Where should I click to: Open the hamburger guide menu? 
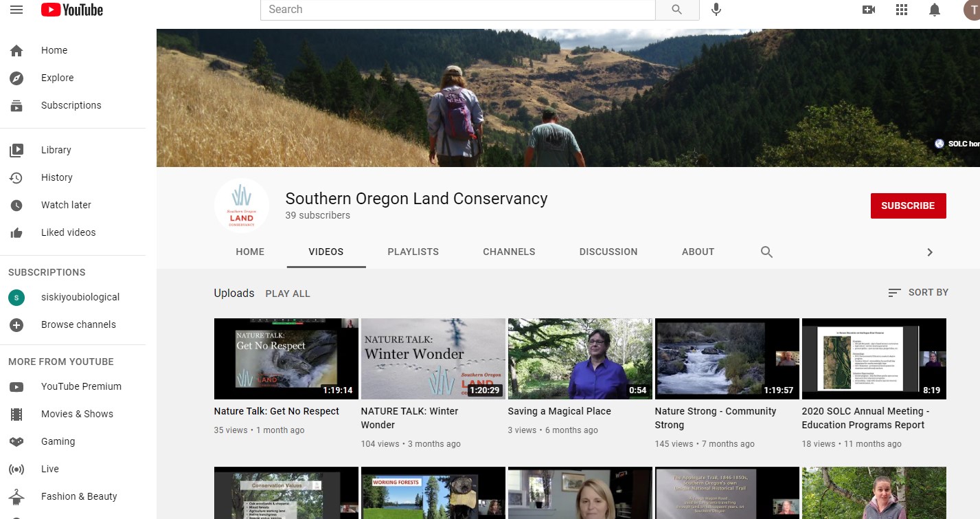[x=16, y=10]
